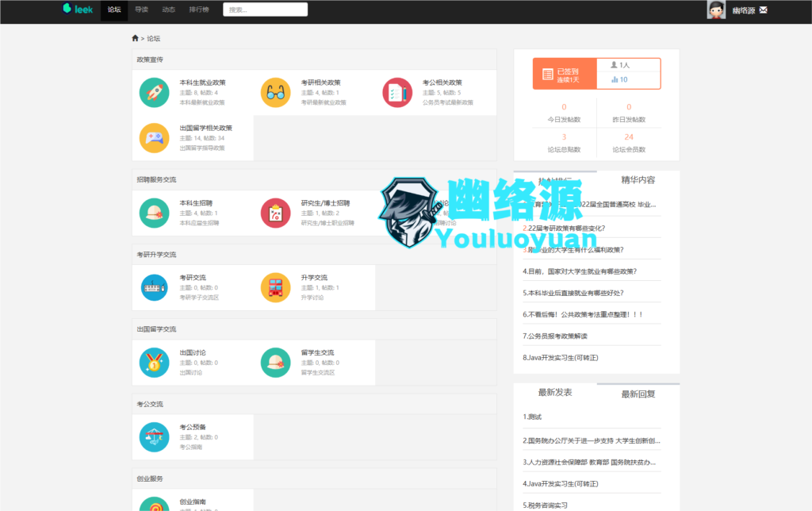Open the 动态 nav tab
Screen dimensions: 812x511
pos(168,10)
